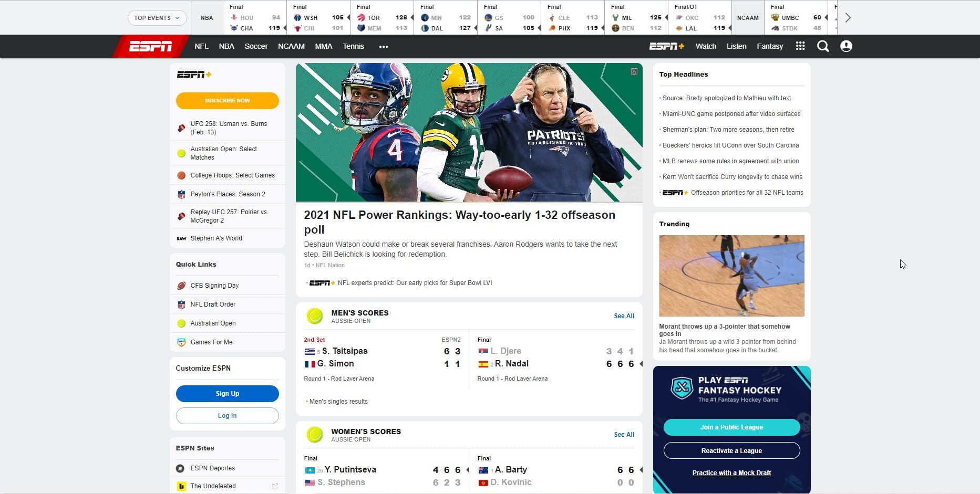Click See All for Women's Scores
This screenshot has height=494, width=980.
624,435
